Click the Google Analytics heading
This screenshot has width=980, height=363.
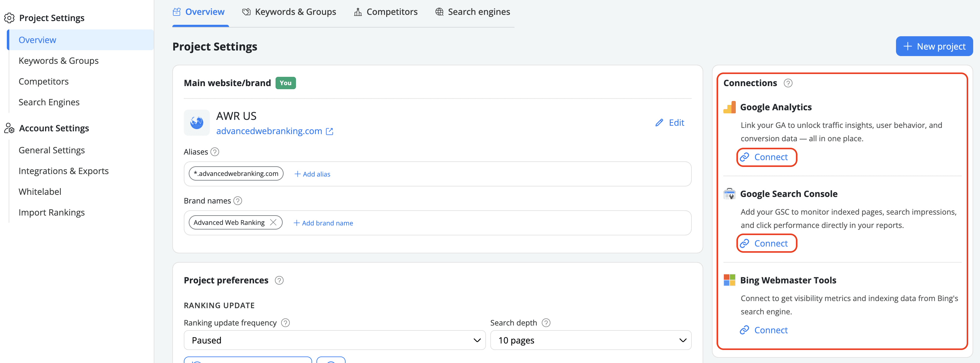point(776,107)
